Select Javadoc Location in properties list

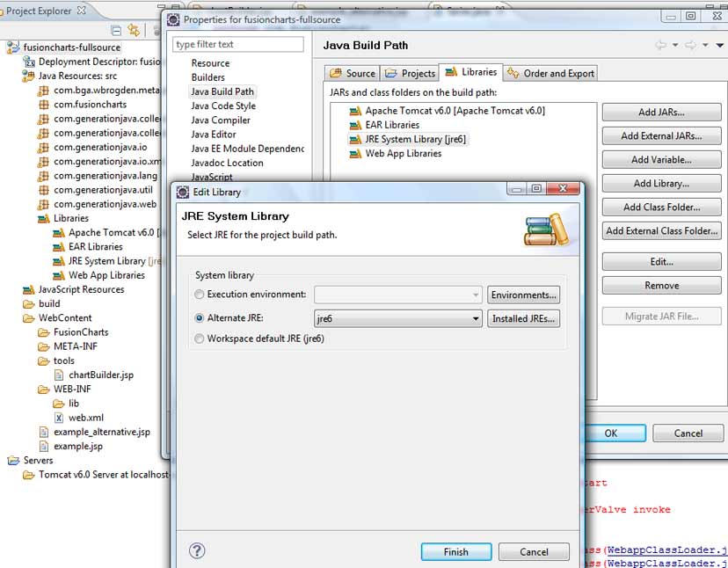click(x=227, y=163)
